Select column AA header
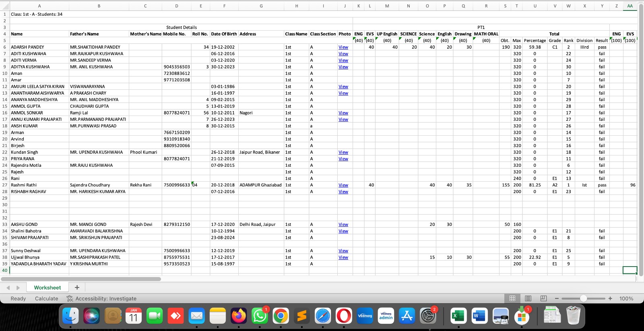Screen dimensions: 644x331 point(630,6)
